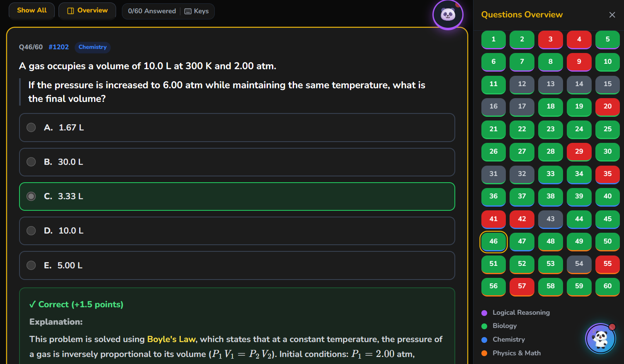Screen dimensions: 624x364
Task: Navigate to question 12
Action: coord(522,84)
